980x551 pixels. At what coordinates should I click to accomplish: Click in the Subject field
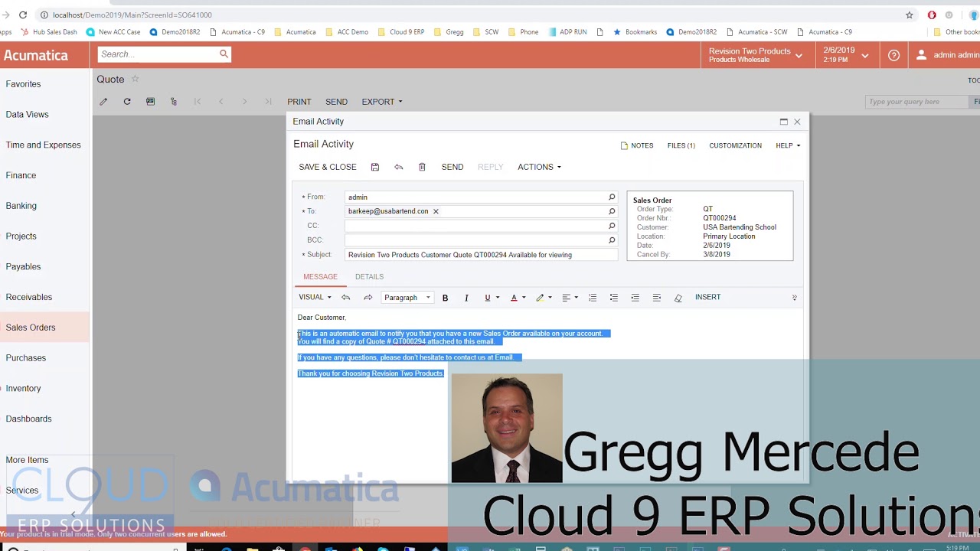481,255
